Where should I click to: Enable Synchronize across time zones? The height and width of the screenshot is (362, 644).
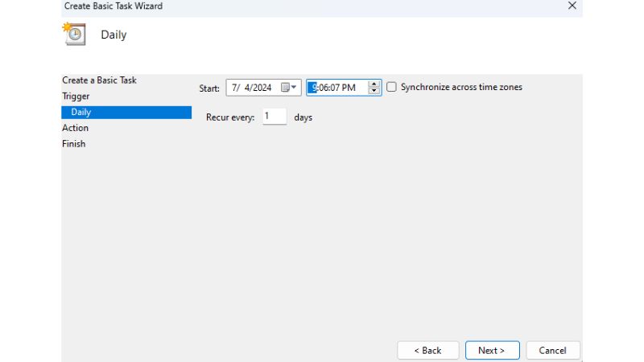(x=392, y=87)
